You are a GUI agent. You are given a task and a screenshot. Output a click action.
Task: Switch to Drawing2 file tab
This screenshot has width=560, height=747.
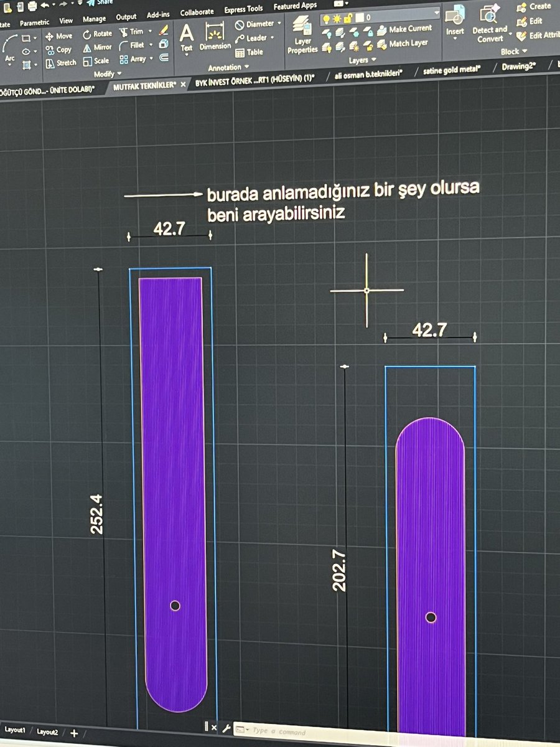(518, 65)
